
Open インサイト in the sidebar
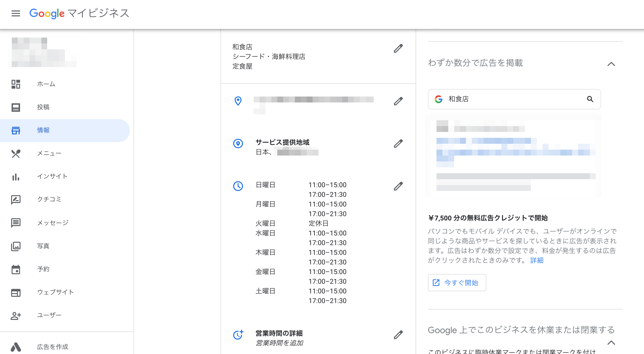(65, 176)
